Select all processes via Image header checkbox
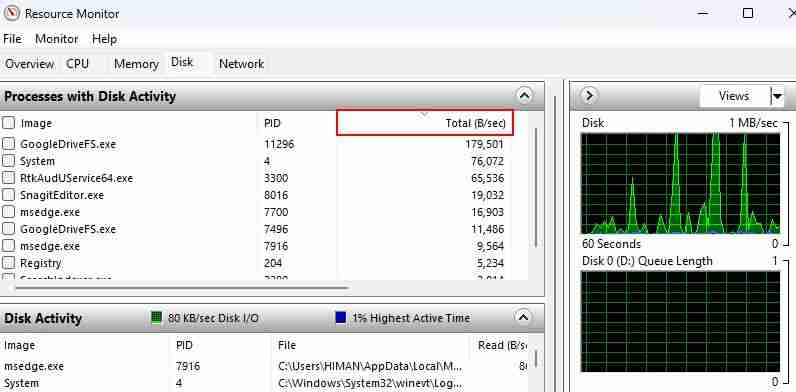The image size is (796, 392). pyautogui.click(x=8, y=123)
